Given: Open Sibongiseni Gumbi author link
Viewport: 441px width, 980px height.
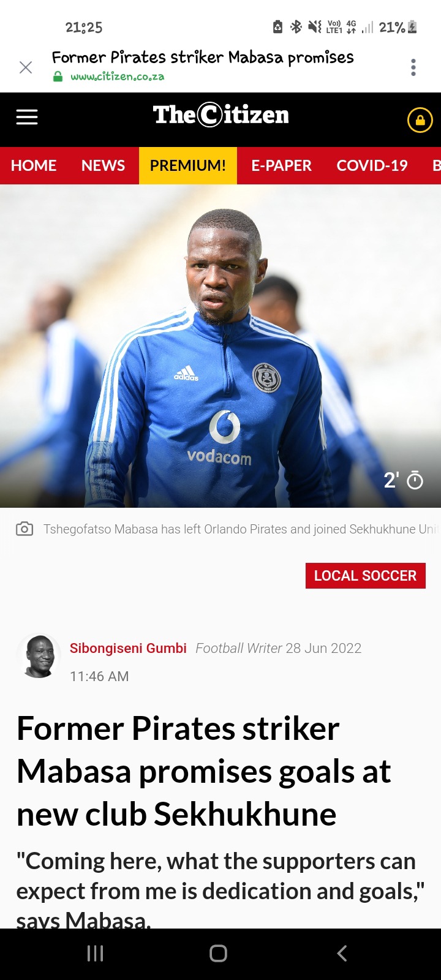Looking at the screenshot, I should [x=128, y=648].
